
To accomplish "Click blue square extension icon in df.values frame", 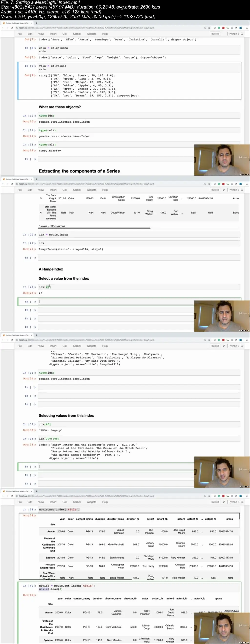I will (240, 28).
